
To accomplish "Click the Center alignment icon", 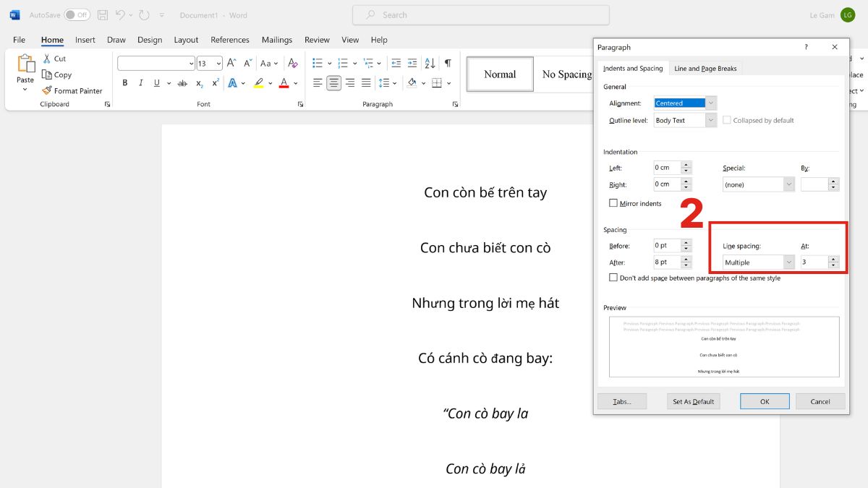I will (x=333, y=83).
